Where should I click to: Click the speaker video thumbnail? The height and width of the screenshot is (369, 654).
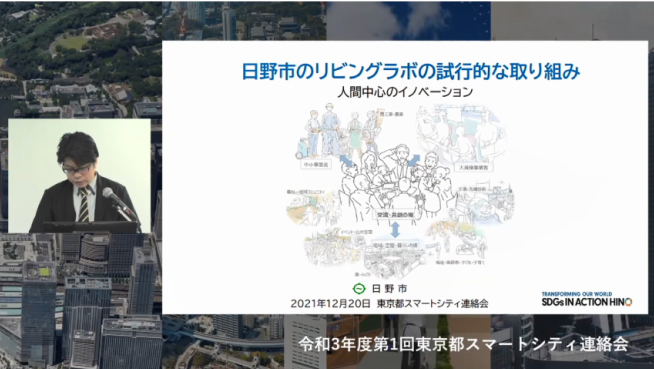coord(79,176)
